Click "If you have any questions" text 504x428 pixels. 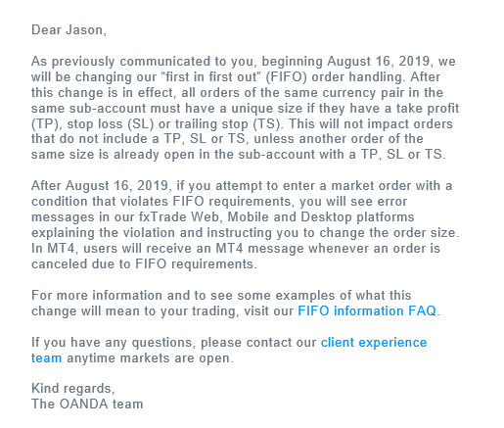113,343
